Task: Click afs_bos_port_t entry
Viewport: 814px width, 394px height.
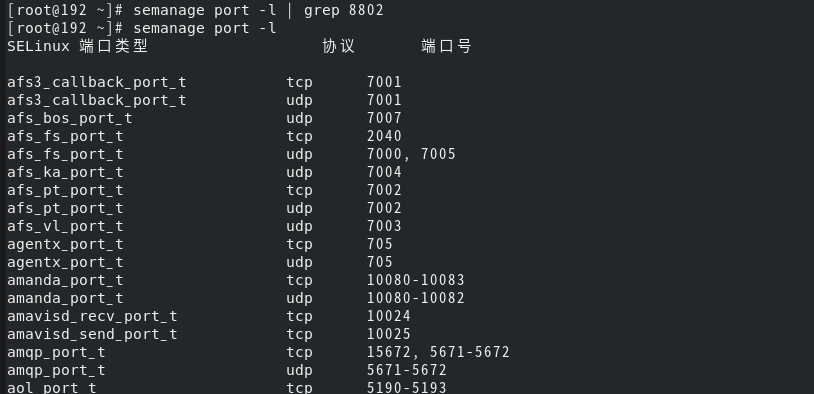Action: tap(70, 118)
